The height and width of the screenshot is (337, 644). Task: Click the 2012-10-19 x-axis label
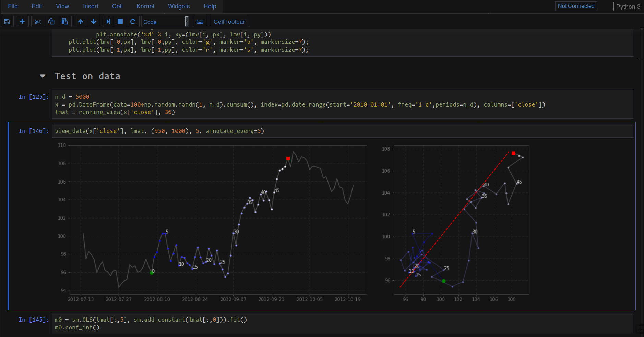[348, 299]
